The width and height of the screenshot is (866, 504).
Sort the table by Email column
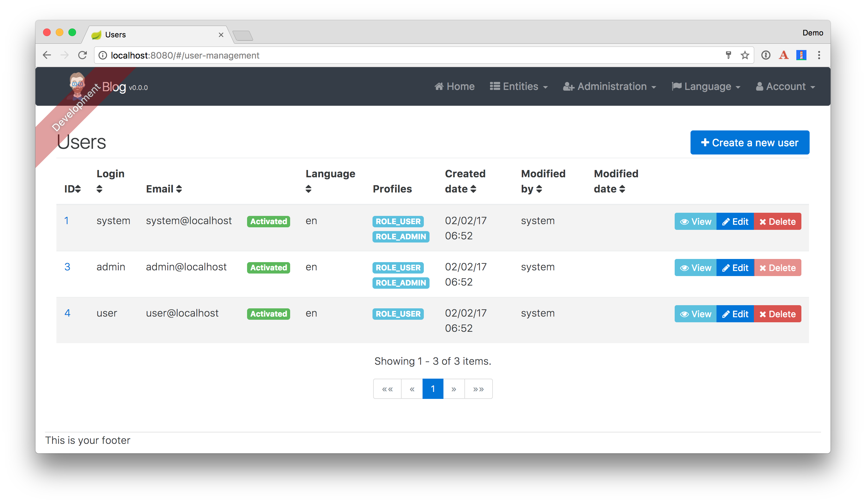pos(164,189)
